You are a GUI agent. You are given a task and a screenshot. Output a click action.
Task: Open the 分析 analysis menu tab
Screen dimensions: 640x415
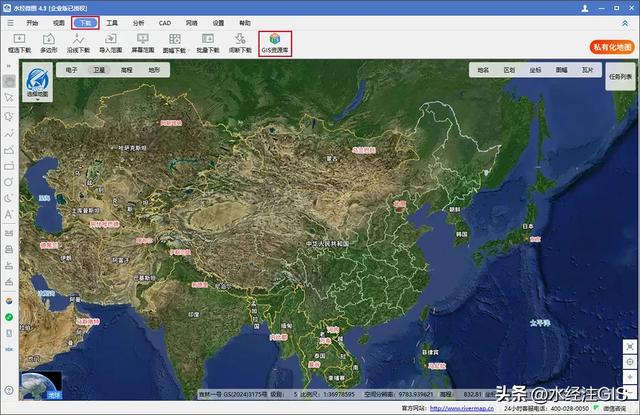[x=138, y=21]
